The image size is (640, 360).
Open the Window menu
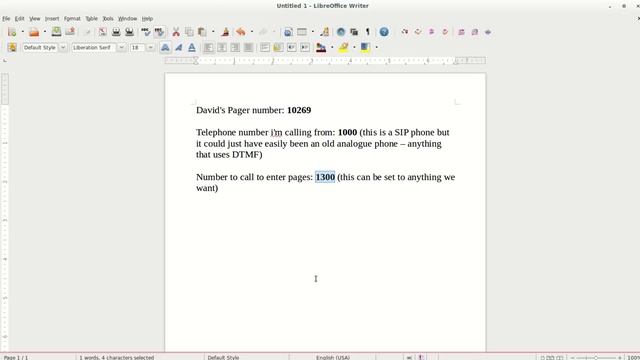pos(127,19)
